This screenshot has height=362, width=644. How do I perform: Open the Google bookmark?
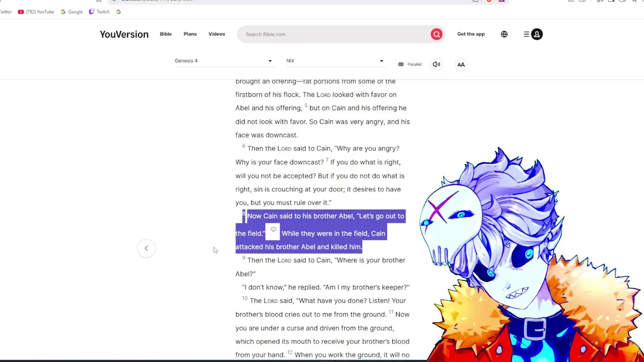(71, 12)
